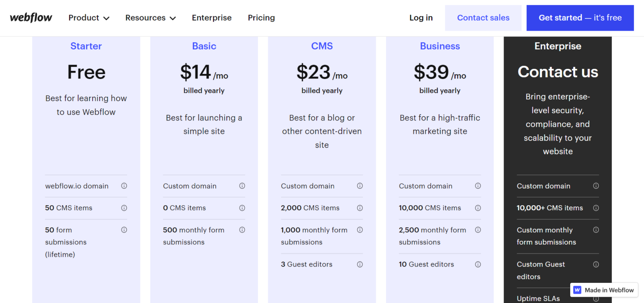644x303 pixels.
Task: Open Custom domain tooltip on Business plan
Action: (478, 185)
